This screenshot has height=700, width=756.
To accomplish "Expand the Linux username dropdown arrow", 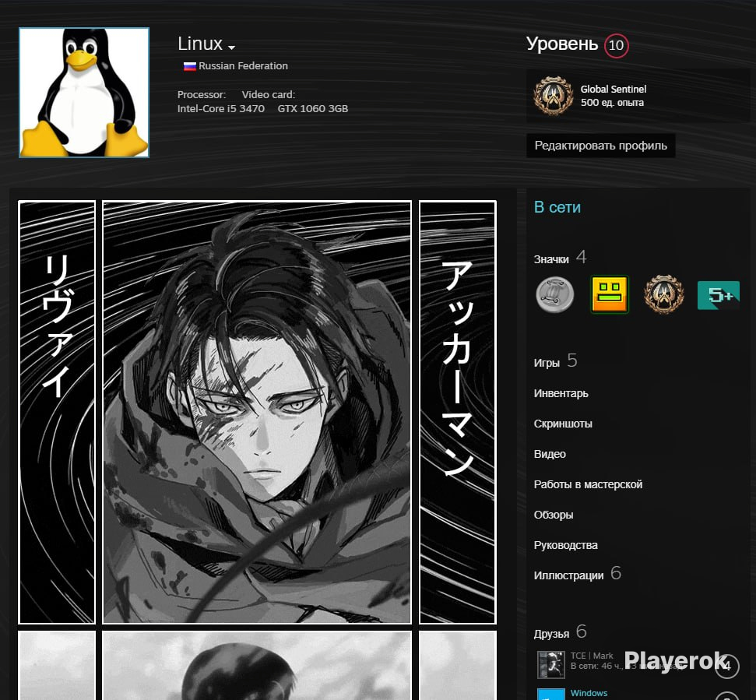I will 231,47.
